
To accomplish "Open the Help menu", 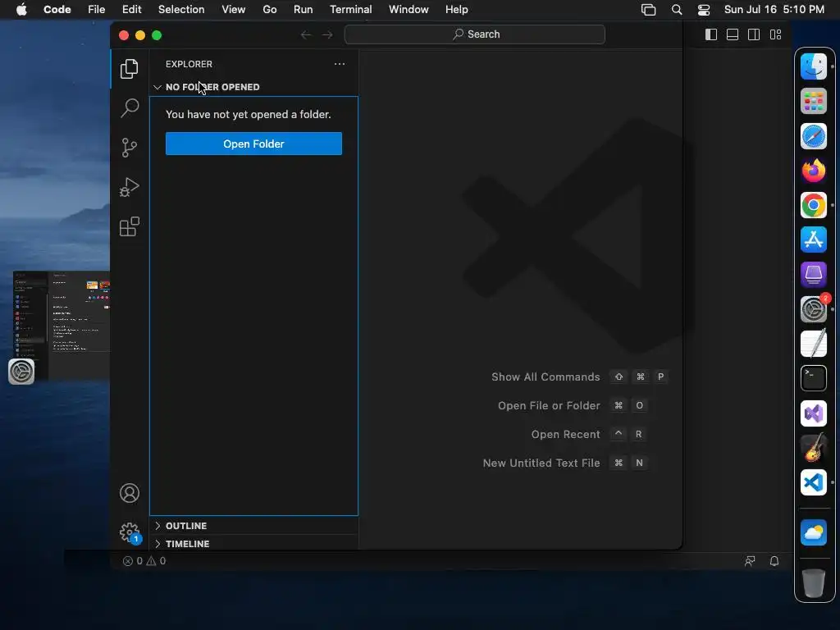I will click(456, 10).
